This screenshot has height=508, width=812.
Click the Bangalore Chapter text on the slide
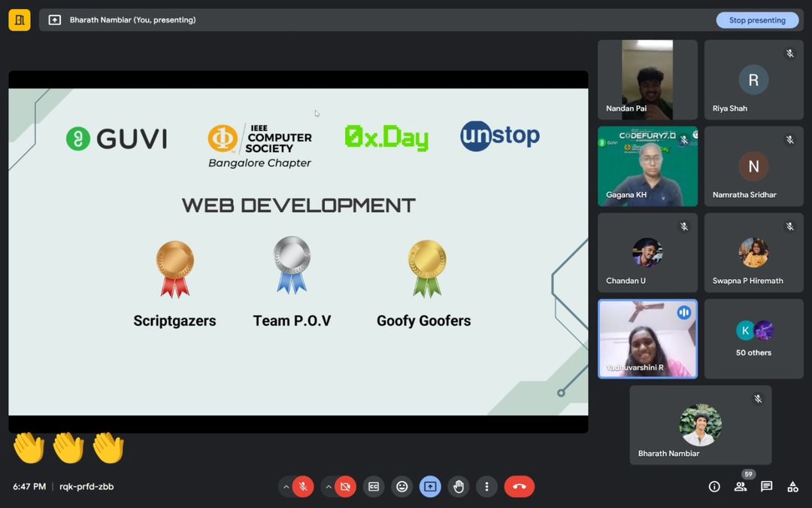click(x=259, y=163)
